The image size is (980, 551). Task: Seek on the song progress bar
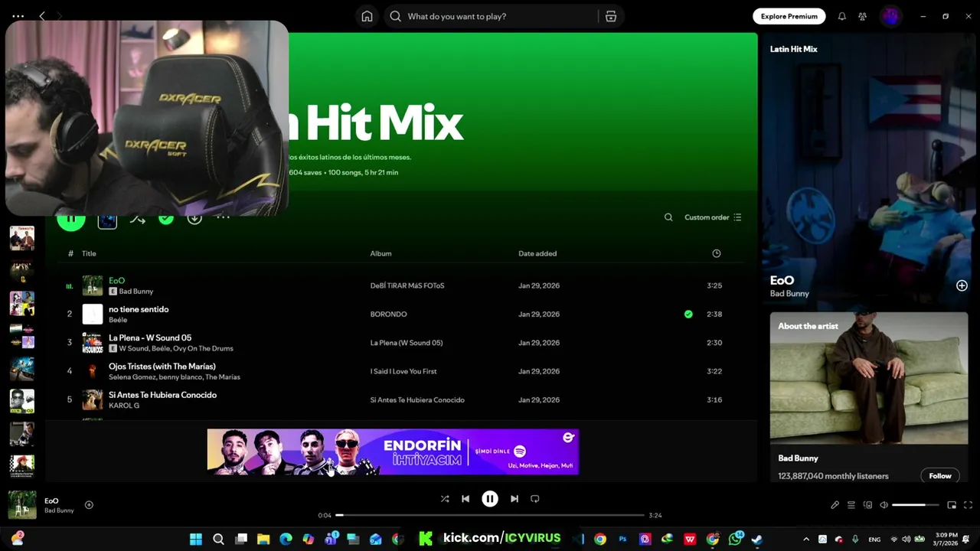[x=490, y=515]
